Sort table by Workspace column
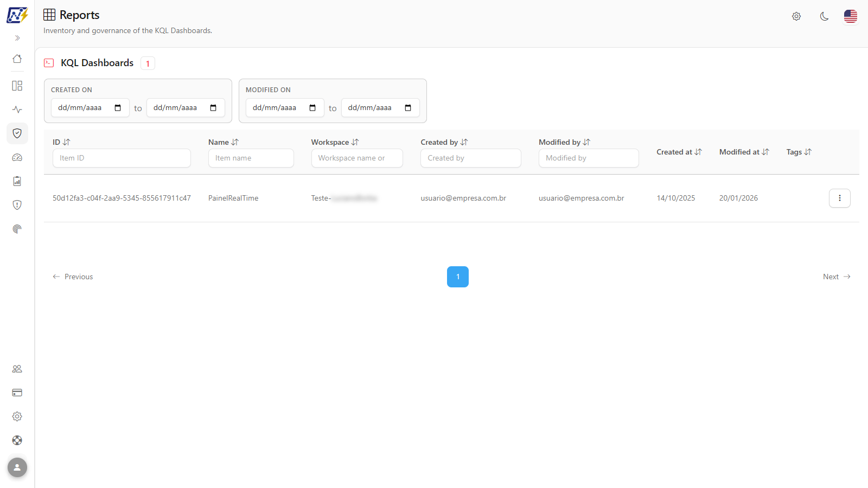Screen dimensions: 868x488 click(x=355, y=142)
